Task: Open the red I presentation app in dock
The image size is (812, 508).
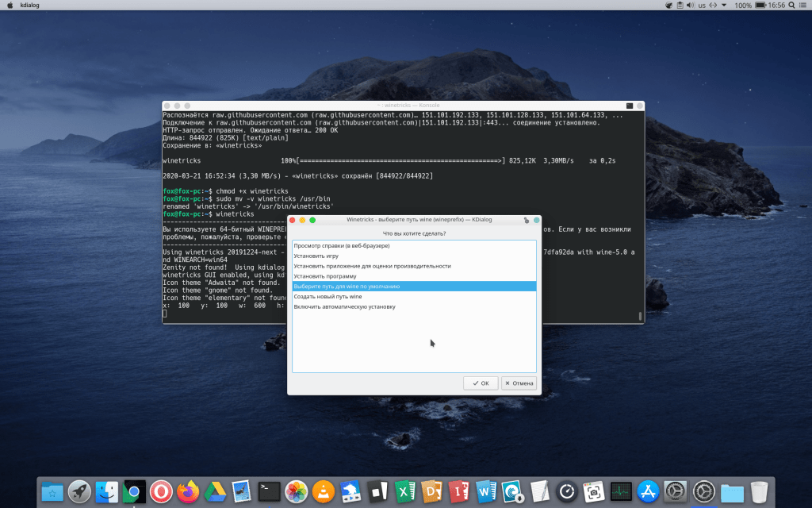Action: 459,491
